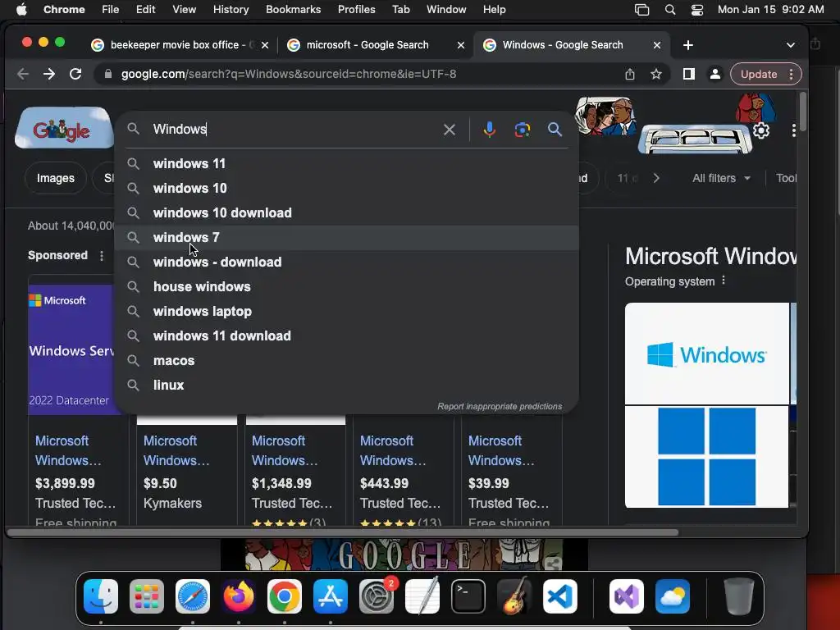Open a new tab with the plus button
Image resolution: width=840 pixels, height=630 pixels.
(688, 46)
